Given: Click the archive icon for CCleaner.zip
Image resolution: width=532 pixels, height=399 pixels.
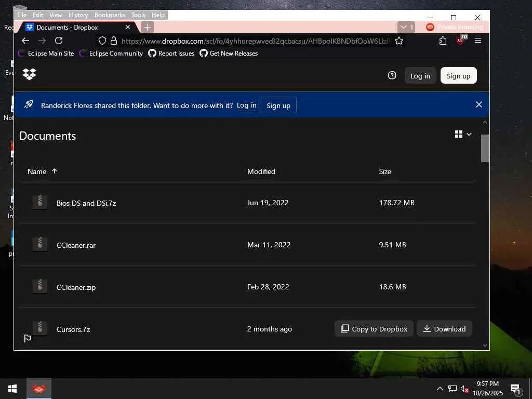Looking at the screenshot, I should point(39,286).
